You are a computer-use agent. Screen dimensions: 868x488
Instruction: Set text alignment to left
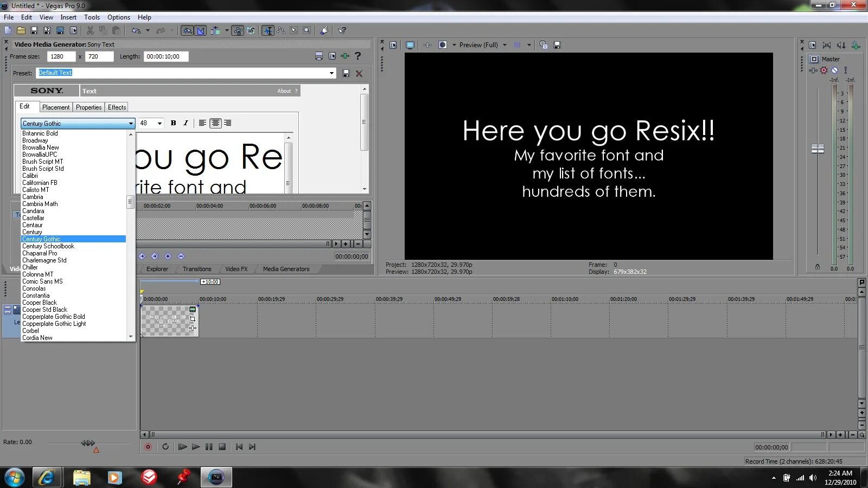[x=202, y=123]
